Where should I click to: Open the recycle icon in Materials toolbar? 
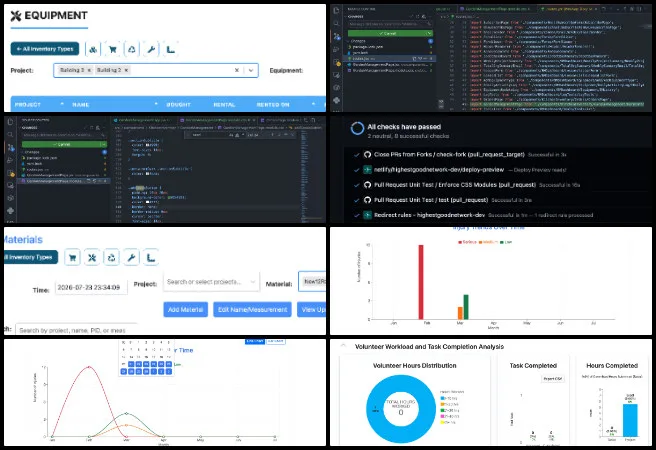click(111, 258)
